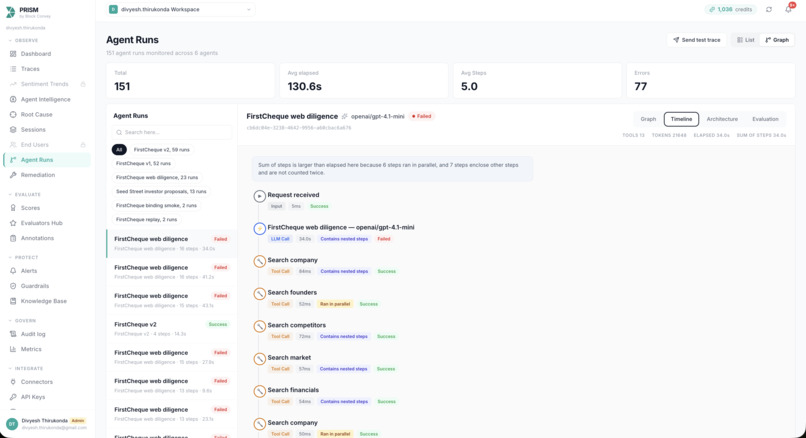Copy link icon beside FirstCheque web diligence title

(x=344, y=116)
